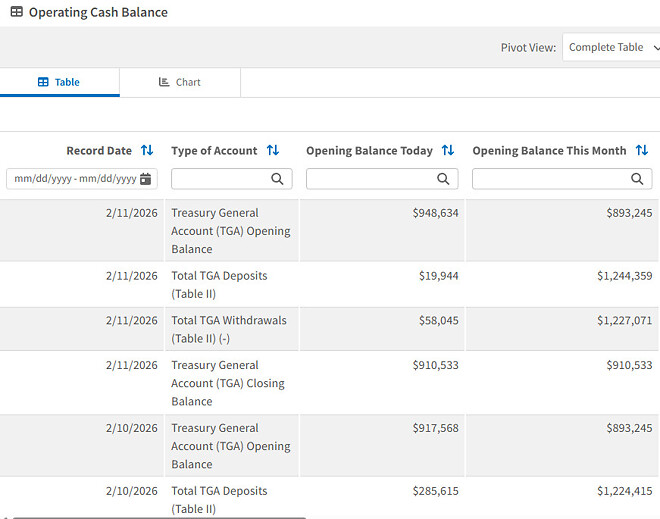660x519 pixels.
Task: Click search icon in Opening Balance This Month filter
Action: click(x=637, y=179)
